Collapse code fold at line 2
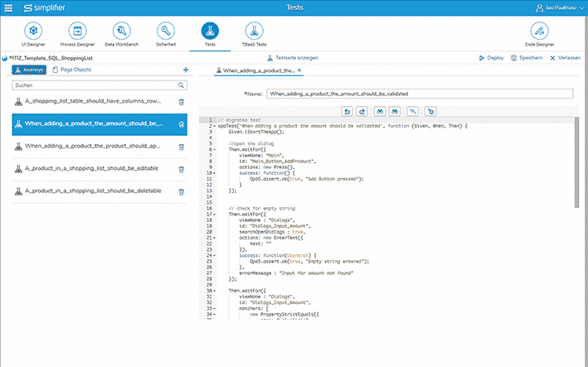 pyautogui.click(x=215, y=126)
